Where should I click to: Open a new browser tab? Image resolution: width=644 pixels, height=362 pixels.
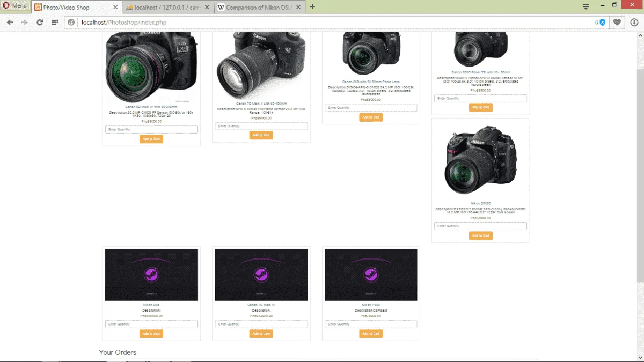pos(312,7)
